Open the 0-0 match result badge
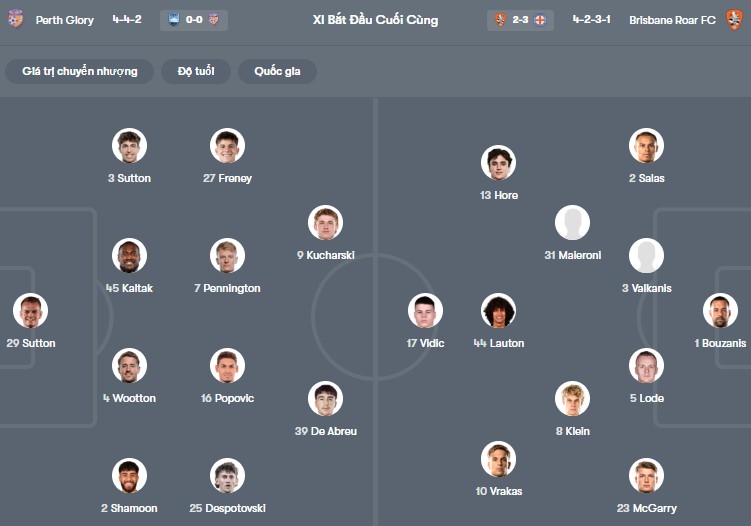The width and height of the screenshot is (751, 526). pyautogui.click(x=193, y=20)
